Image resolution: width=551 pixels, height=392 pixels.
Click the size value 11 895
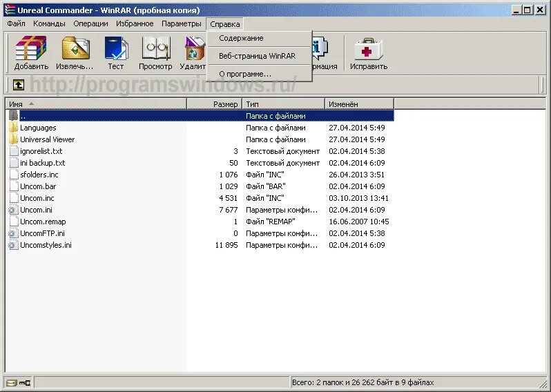[226, 245]
